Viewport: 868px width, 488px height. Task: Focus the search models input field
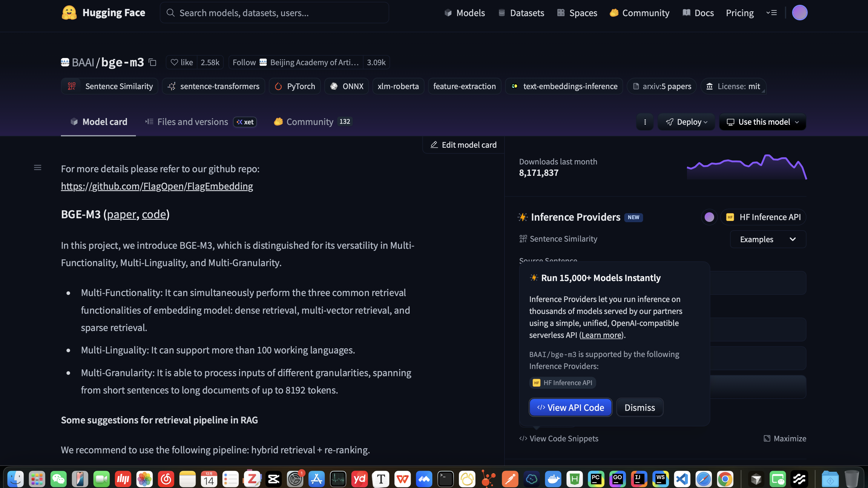[x=274, y=13]
